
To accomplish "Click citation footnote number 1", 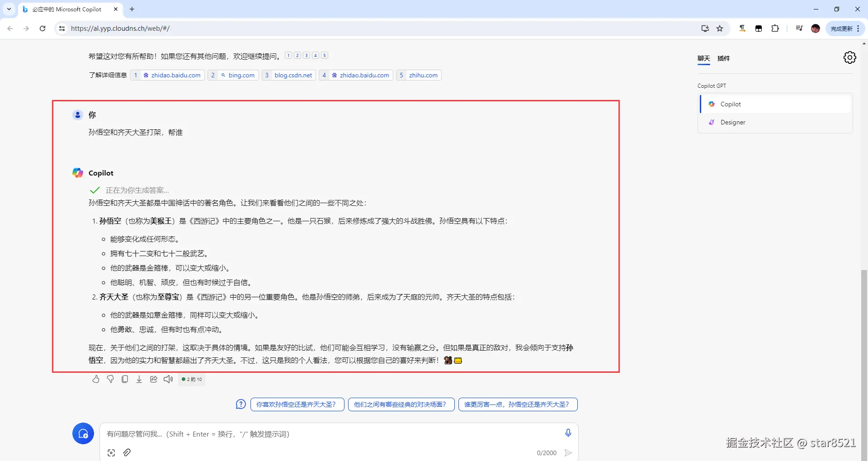I will tap(288, 55).
